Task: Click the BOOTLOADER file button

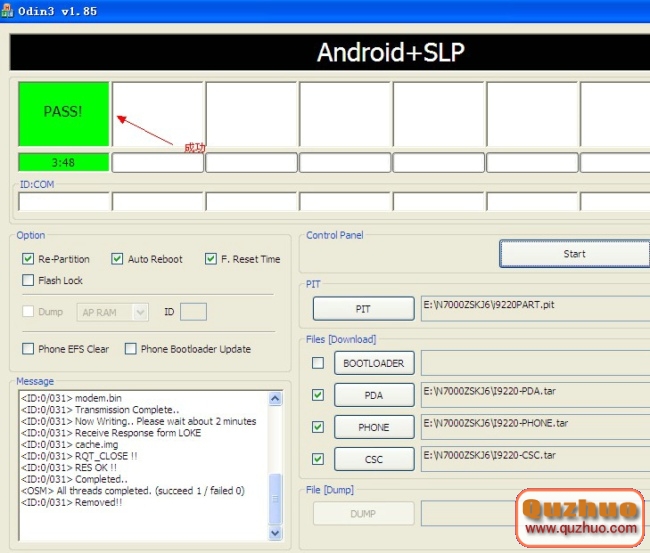Action: (374, 363)
